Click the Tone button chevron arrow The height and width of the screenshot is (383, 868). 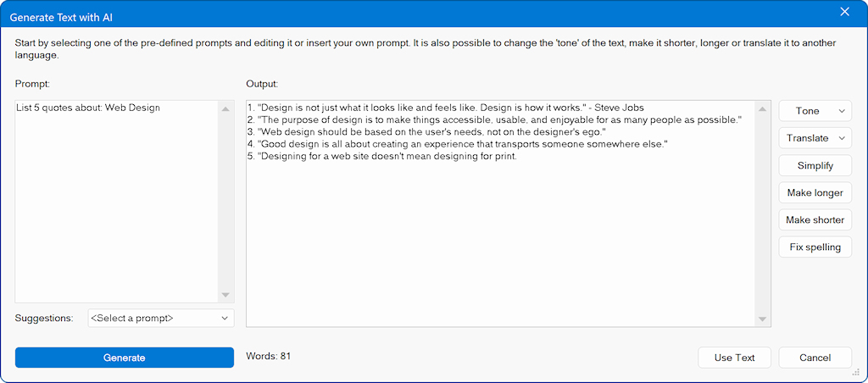[x=842, y=111]
